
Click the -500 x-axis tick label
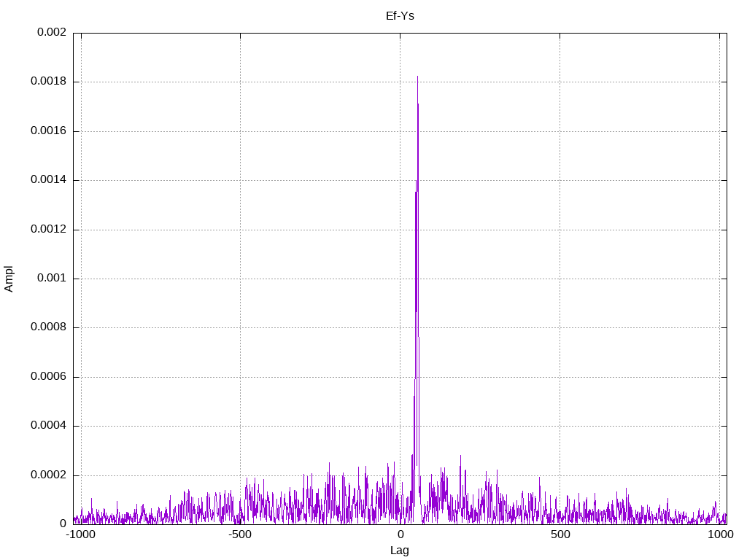(x=240, y=534)
